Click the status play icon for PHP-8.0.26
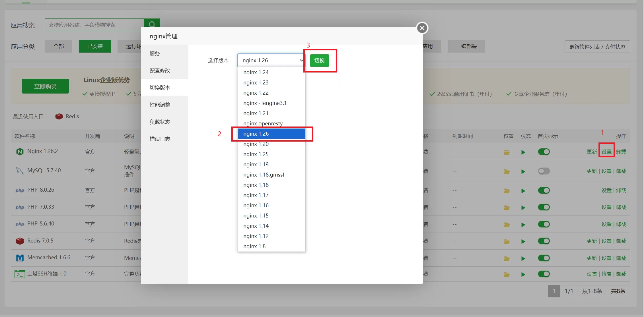Viewport: 644px width, 317px height. [523, 191]
